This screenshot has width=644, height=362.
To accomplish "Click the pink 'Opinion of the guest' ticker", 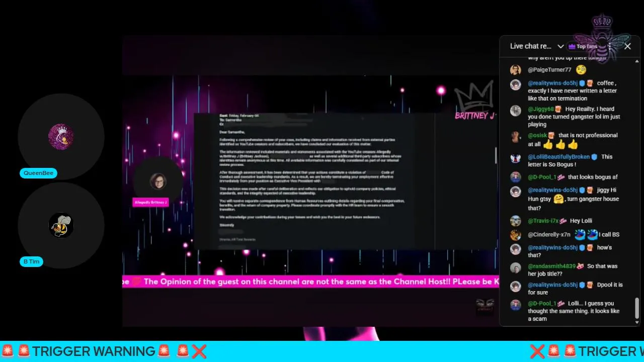I will point(310,282).
